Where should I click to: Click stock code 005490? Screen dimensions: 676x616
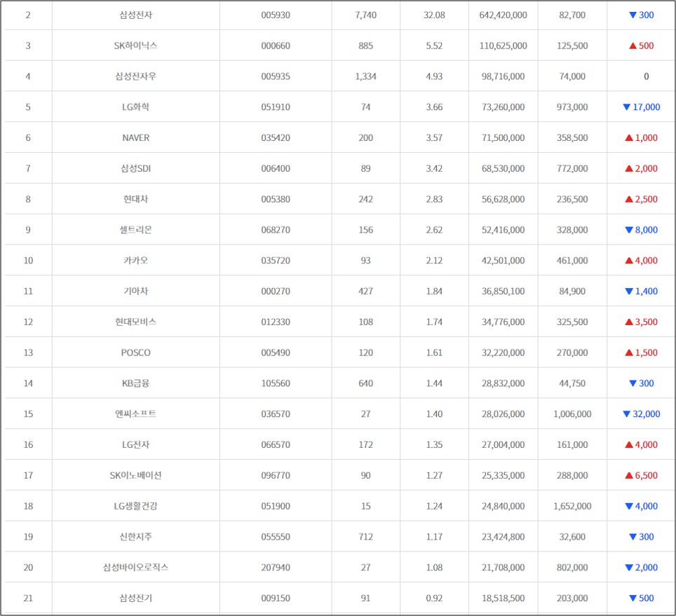276,353
